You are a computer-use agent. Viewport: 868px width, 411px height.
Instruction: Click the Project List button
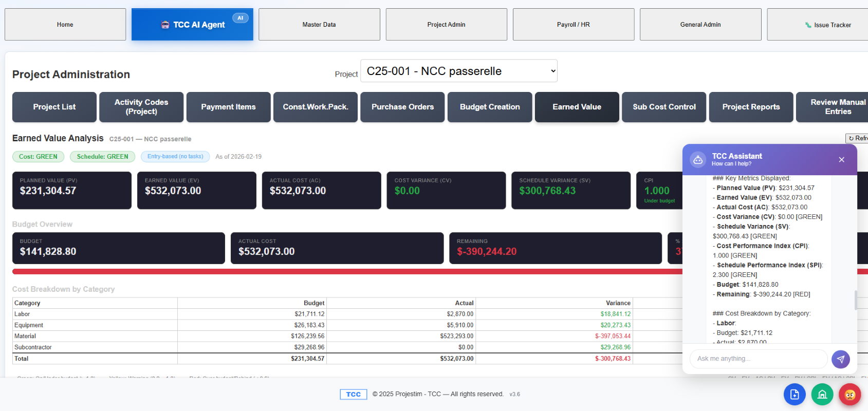pos(54,107)
